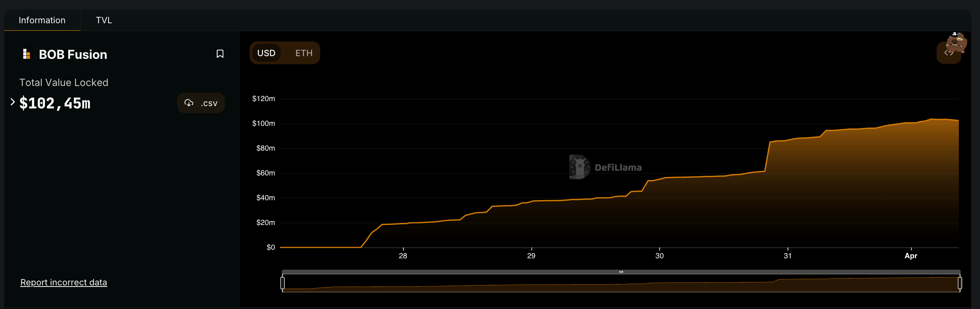This screenshot has width=980, height=309.
Task: Click the range slider top drag bar
Action: coord(621,272)
